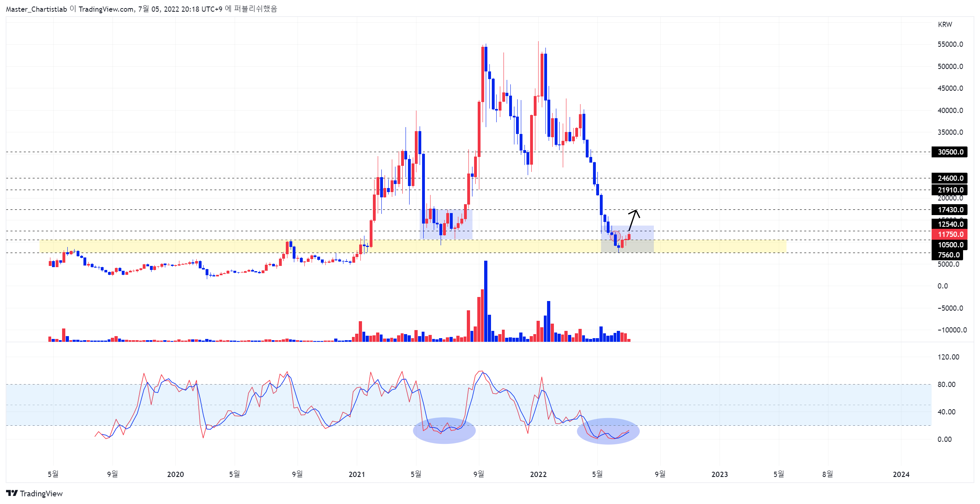The height and width of the screenshot is (504, 980).
Task: Click the 40.00 oscillator axis value
Action: point(947,412)
